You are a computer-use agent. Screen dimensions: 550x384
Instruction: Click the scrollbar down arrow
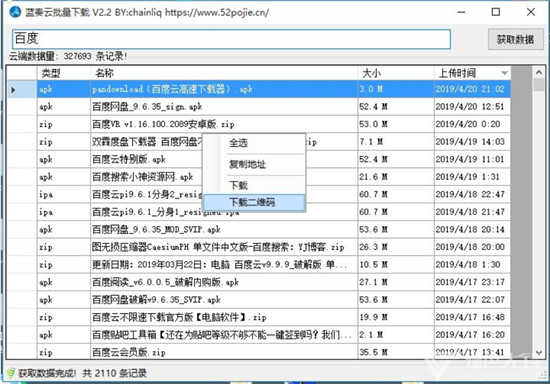539,352
